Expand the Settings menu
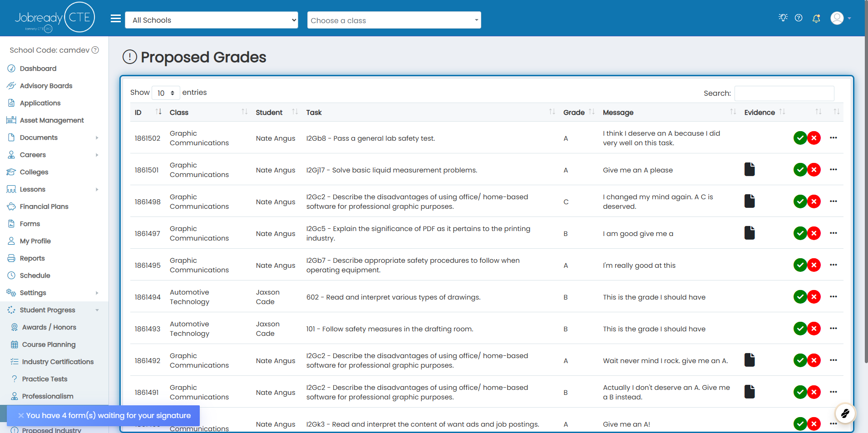The height and width of the screenshot is (433, 868). click(x=54, y=293)
